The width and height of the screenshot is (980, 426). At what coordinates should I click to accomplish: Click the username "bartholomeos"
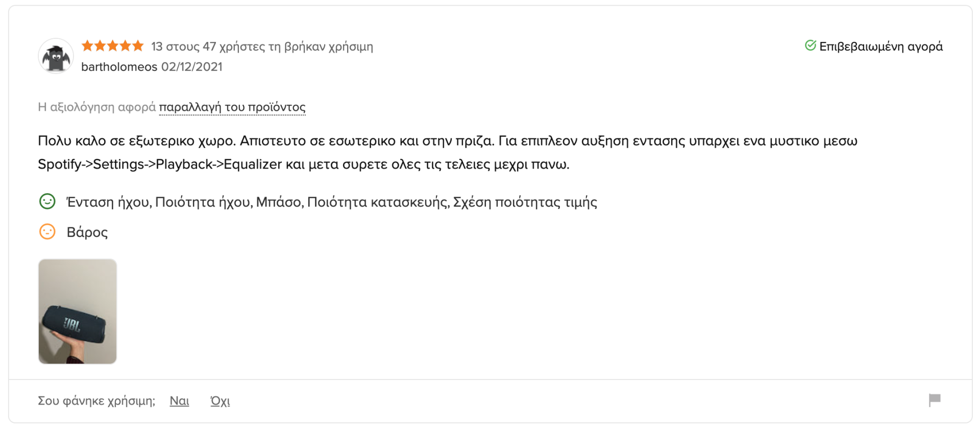pyautogui.click(x=119, y=67)
